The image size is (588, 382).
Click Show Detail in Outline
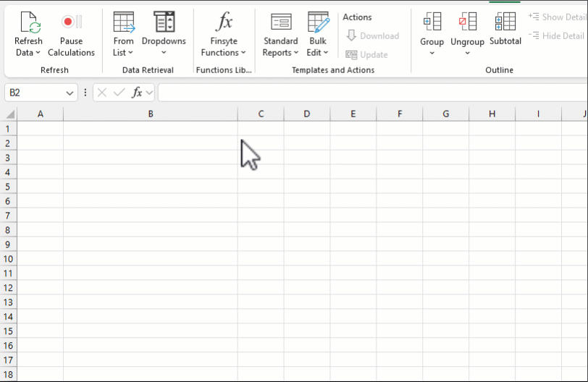pyautogui.click(x=558, y=17)
